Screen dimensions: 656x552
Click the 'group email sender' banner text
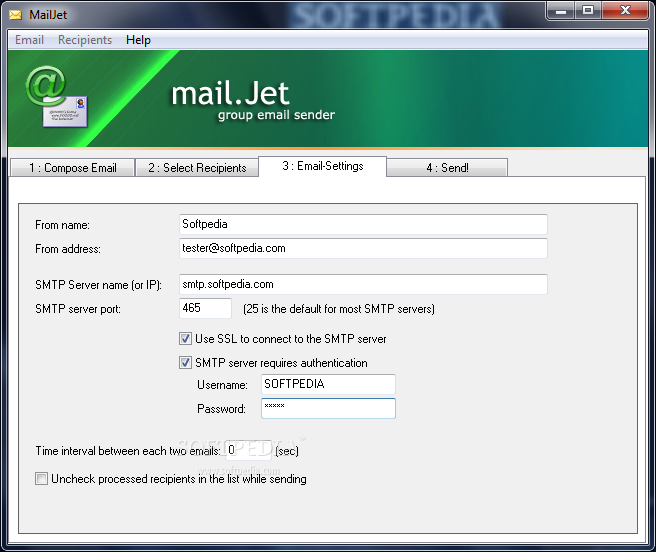pos(276,115)
